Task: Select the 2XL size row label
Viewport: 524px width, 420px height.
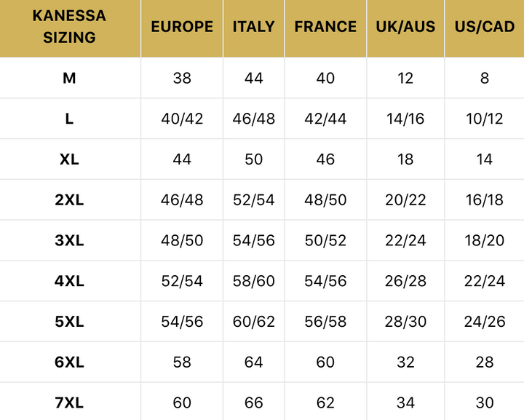Action: [69, 199]
